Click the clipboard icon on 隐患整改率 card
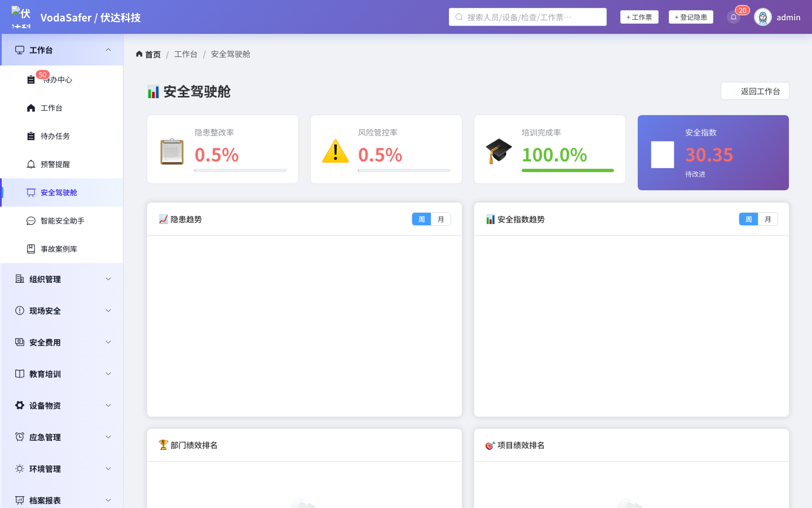The width and height of the screenshot is (812, 508). pyautogui.click(x=172, y=151)
